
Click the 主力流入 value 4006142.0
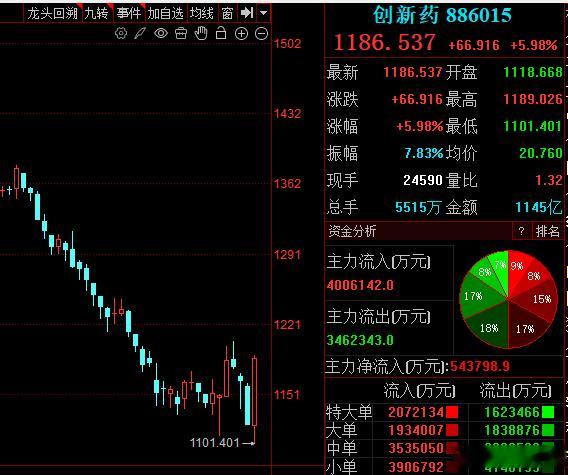coord(360,286)
